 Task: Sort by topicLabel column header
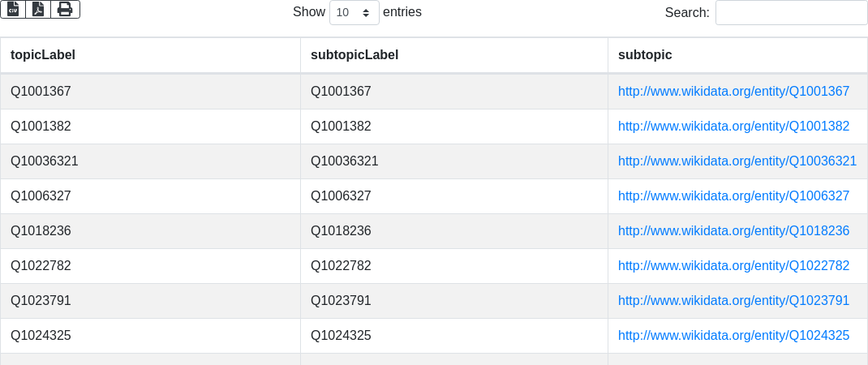[43, 55]
